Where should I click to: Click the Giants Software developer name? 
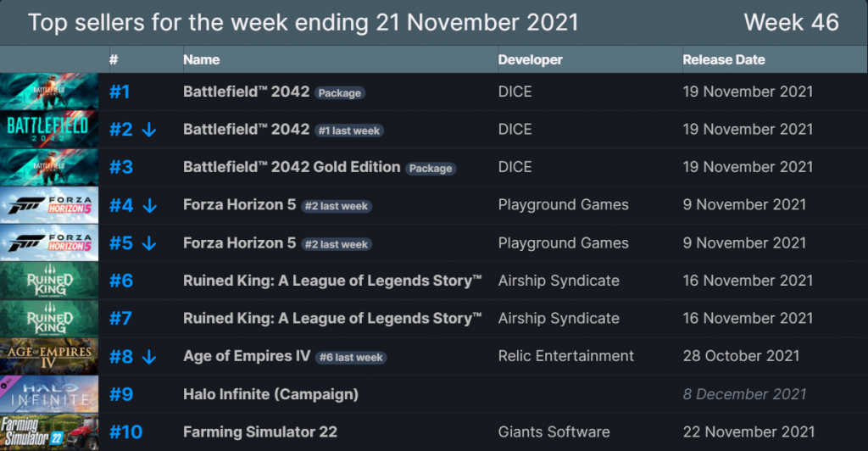coord(554,432)
